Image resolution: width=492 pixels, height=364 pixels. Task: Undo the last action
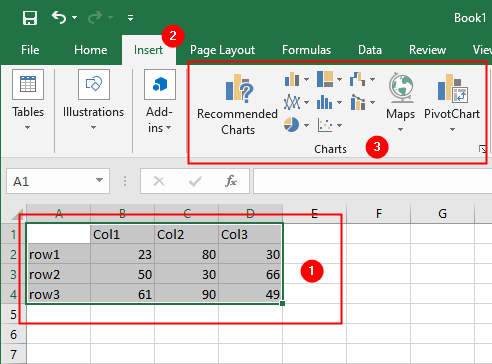(x=59, y=17)
